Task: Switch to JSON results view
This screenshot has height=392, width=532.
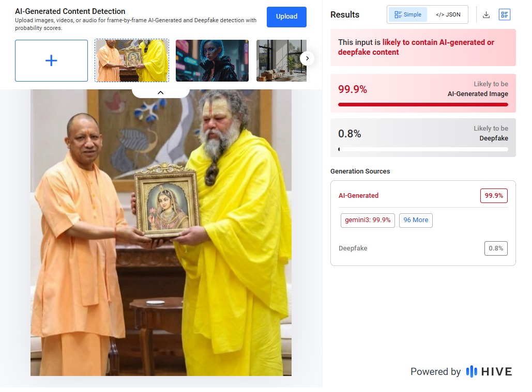Action: tap(448, 15)
